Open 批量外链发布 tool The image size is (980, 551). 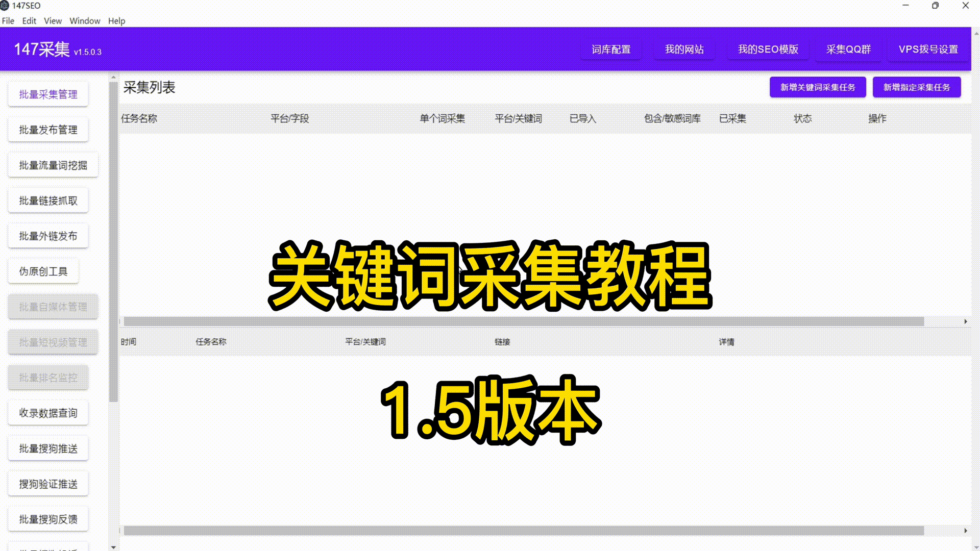pos(48,236)
